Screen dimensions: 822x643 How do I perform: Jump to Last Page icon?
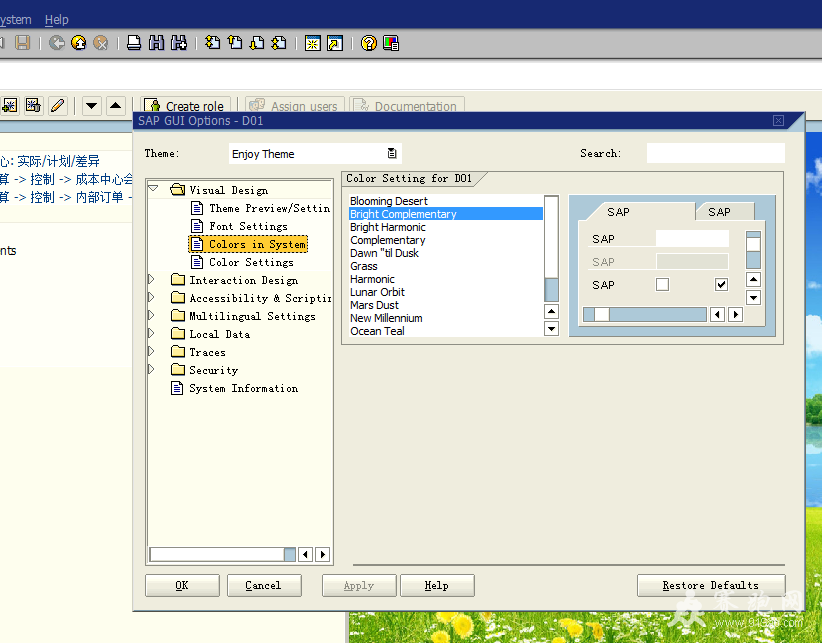279,42
